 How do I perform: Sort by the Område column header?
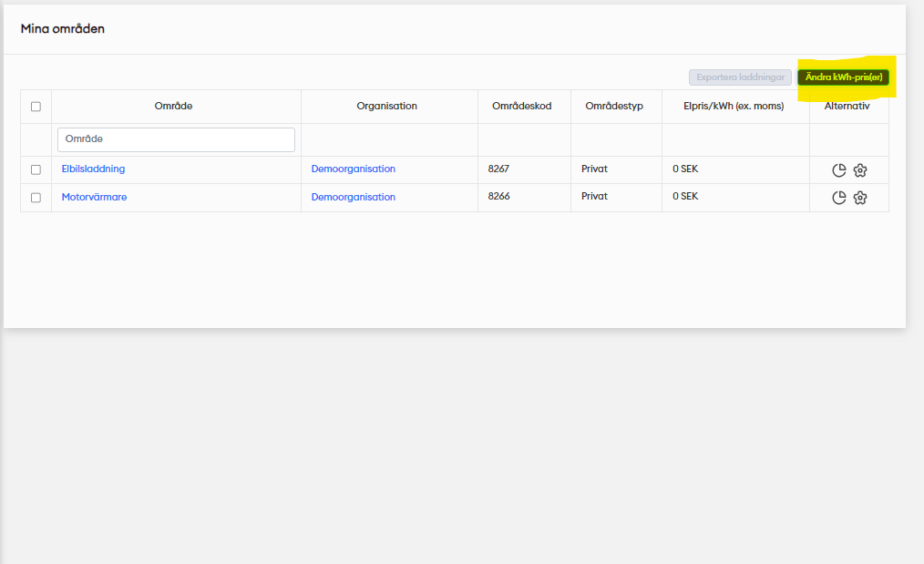(x=173, y=107)
